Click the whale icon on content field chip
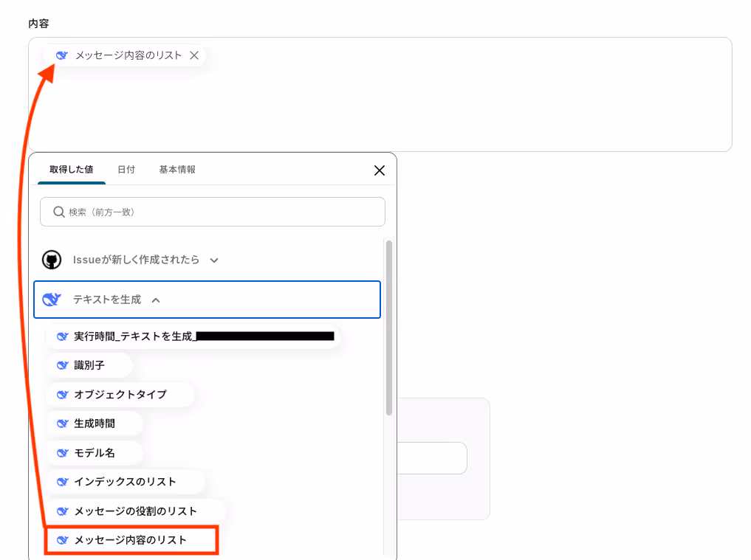This screenshot has width=751, height=560. 62,55
